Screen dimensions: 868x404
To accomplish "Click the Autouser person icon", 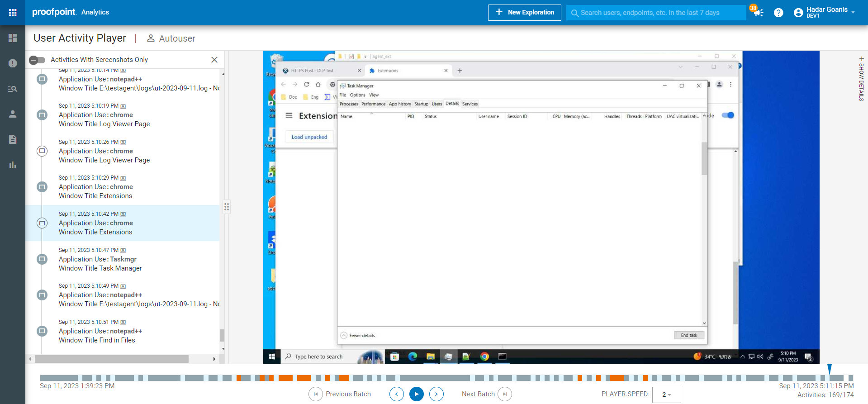I will pyautogui.click(x=151, y=38).
